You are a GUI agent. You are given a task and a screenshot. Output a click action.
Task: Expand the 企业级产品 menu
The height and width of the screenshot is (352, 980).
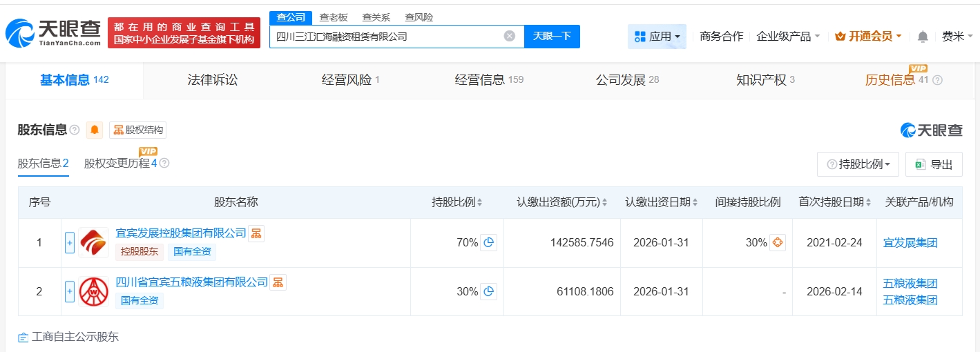(788, 37)
